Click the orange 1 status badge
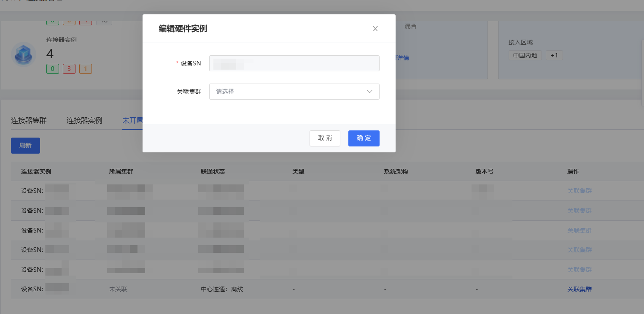 pyautogui.click(x=86, y=69)
